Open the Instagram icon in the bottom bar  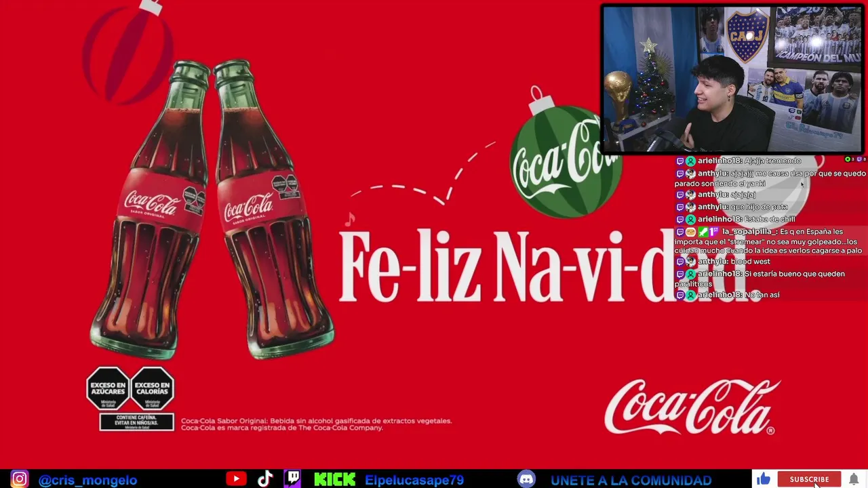coord(20,479)
